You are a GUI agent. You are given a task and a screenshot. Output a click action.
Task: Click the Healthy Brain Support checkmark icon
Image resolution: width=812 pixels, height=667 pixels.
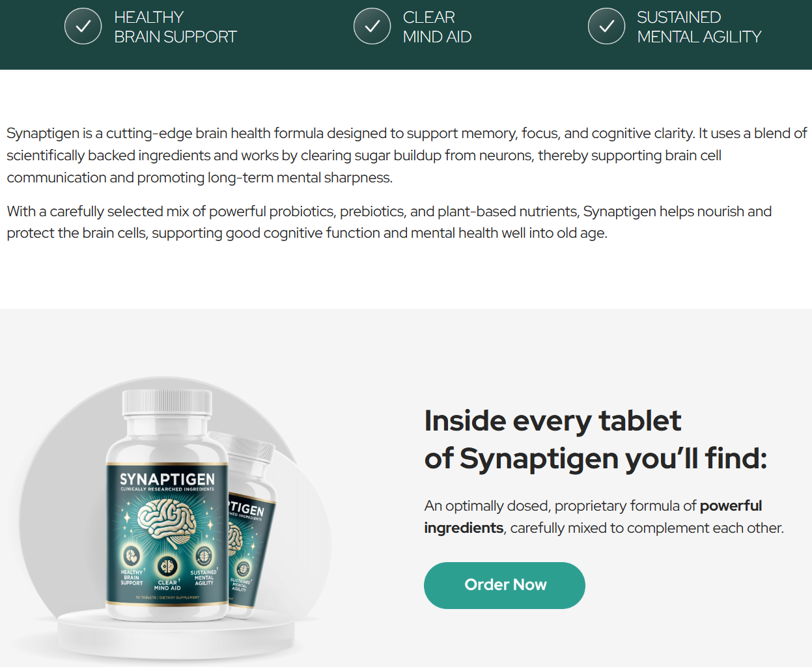click(x=83, y=26)
